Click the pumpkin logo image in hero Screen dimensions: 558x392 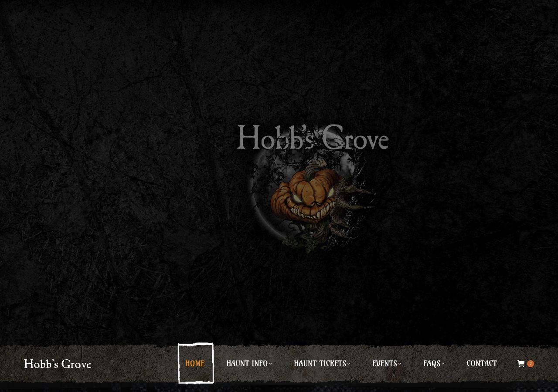point(313,188)
